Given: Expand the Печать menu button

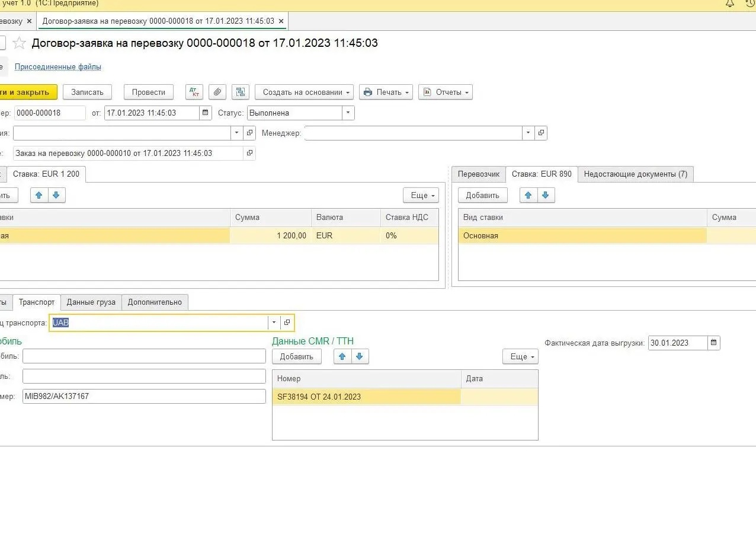Looking at the screenshot, I should [x=386, y=92].
